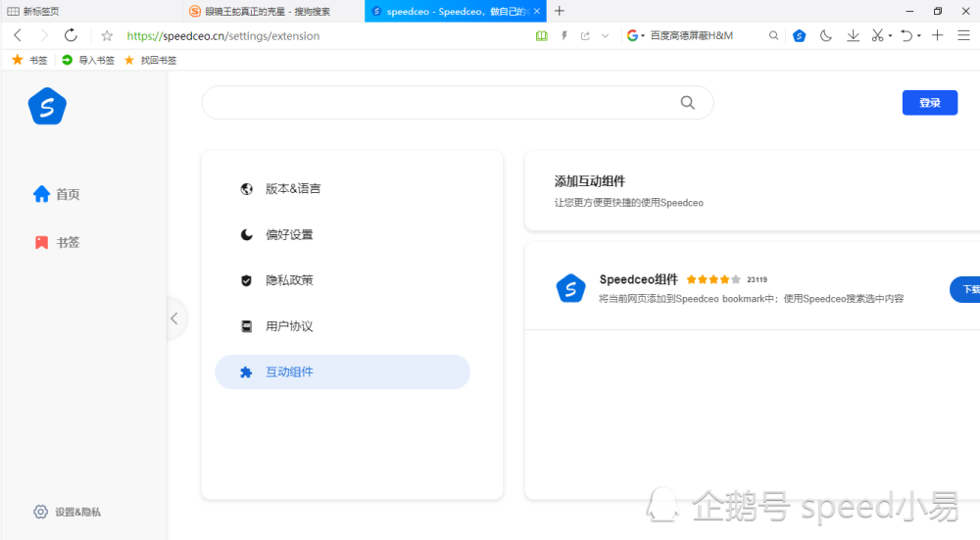Click the Speedceo组件 extension logo

pyautogui.click(x=570, y=288)
